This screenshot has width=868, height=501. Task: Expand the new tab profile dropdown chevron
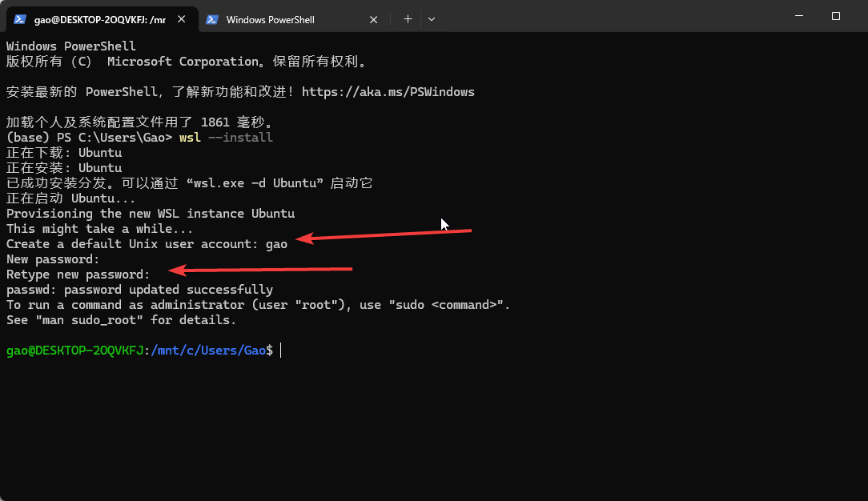[432, 19]
